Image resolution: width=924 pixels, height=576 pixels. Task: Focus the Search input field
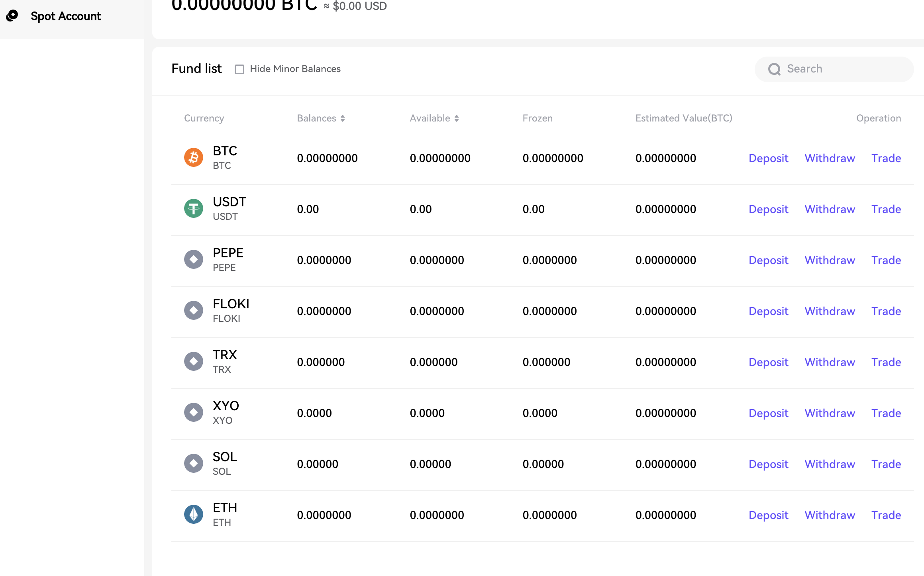(834, 69)
